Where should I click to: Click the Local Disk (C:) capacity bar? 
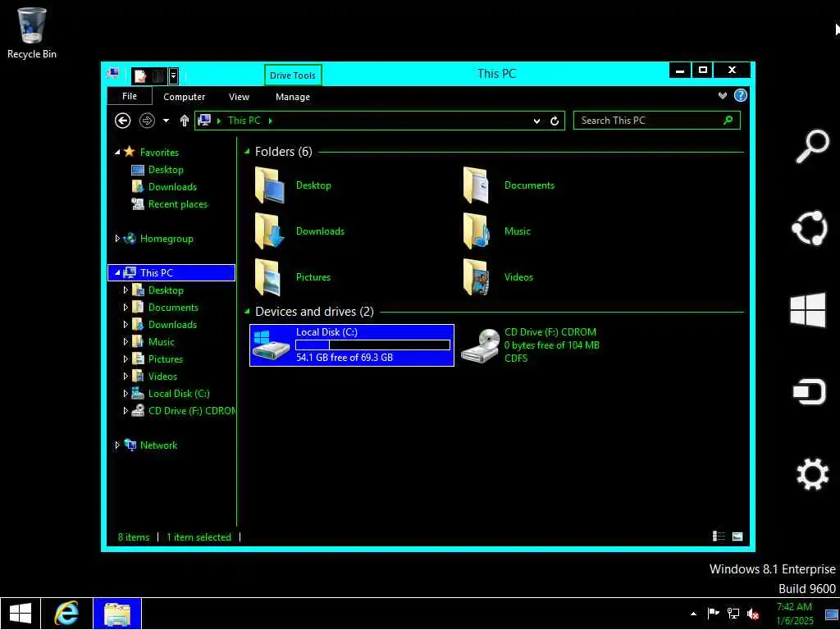coord(373,345)
